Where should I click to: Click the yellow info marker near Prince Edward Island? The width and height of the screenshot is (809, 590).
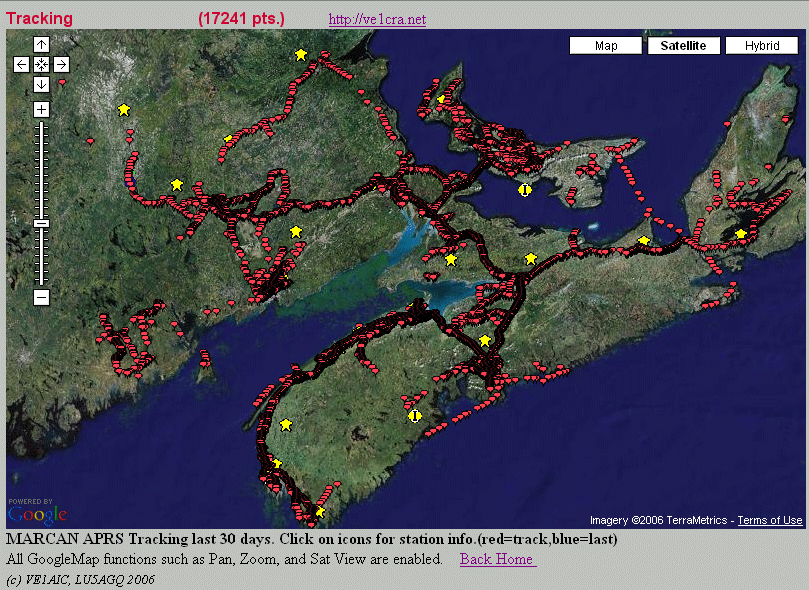(525, 190)
